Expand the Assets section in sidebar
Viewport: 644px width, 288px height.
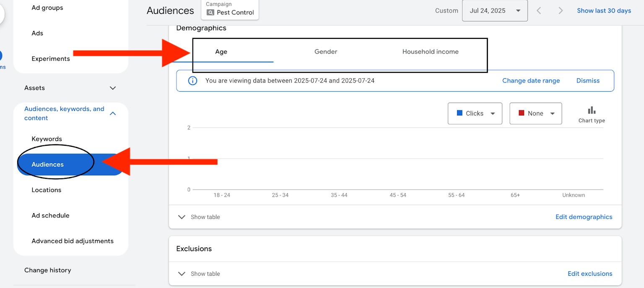(112, 88)
